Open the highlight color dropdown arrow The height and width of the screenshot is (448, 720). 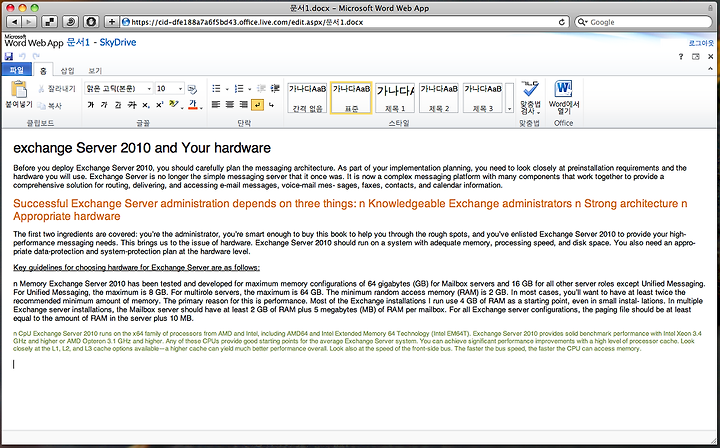(182, 108)
